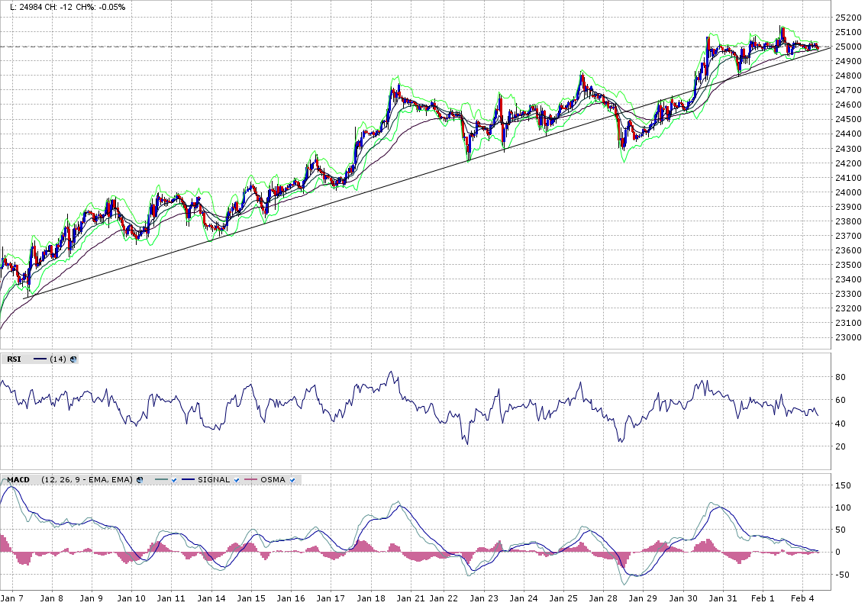Click the 23500 price axis label
The image size is (868, 609).
tap(848, 265)
